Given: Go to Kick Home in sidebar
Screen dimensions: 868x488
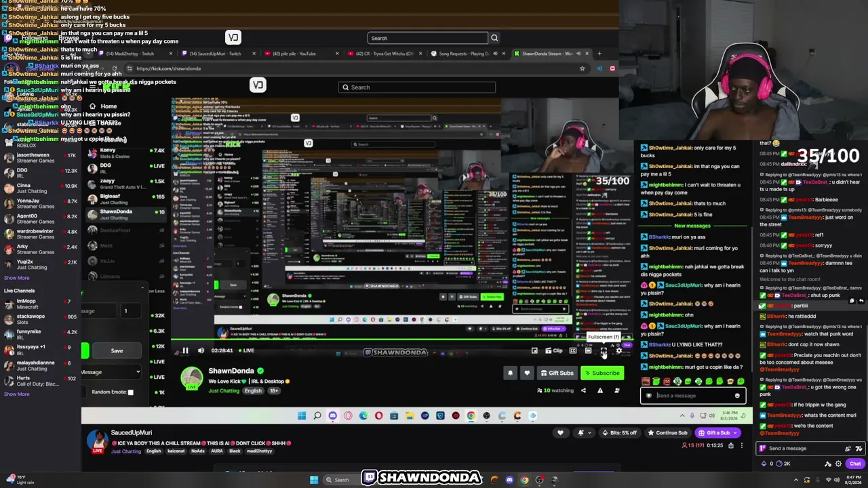Looking at the screenshot, I should coord(103,106).
